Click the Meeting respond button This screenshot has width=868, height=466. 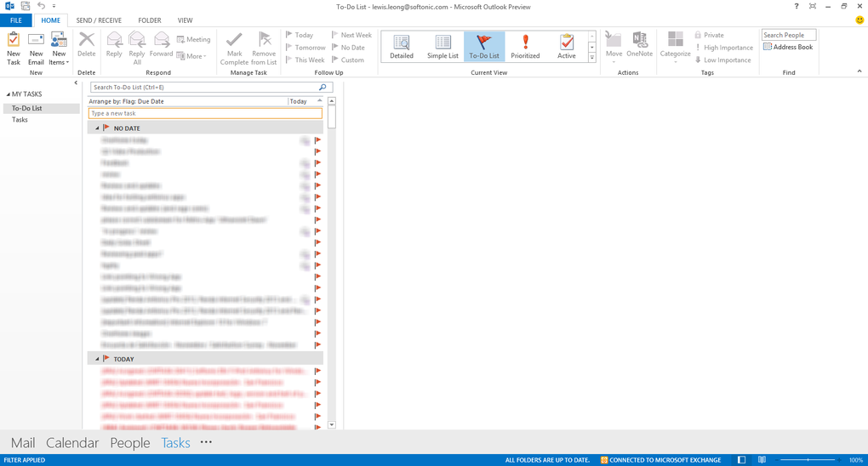point(194,39)
